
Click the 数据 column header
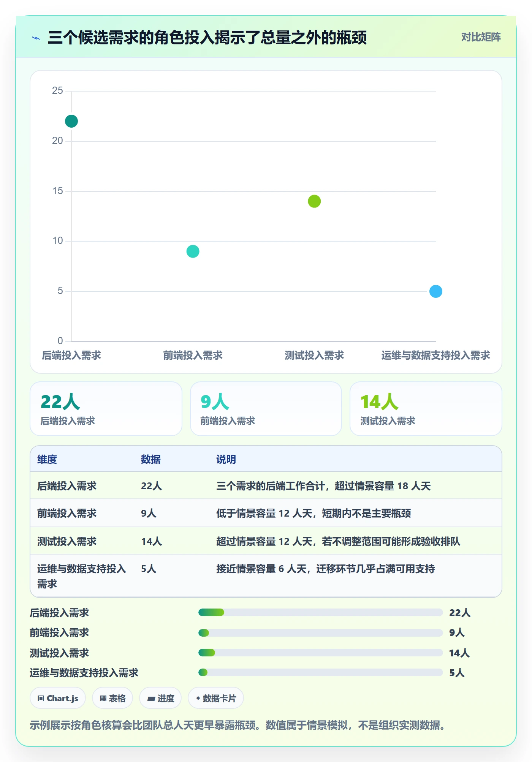pos(151,459)
